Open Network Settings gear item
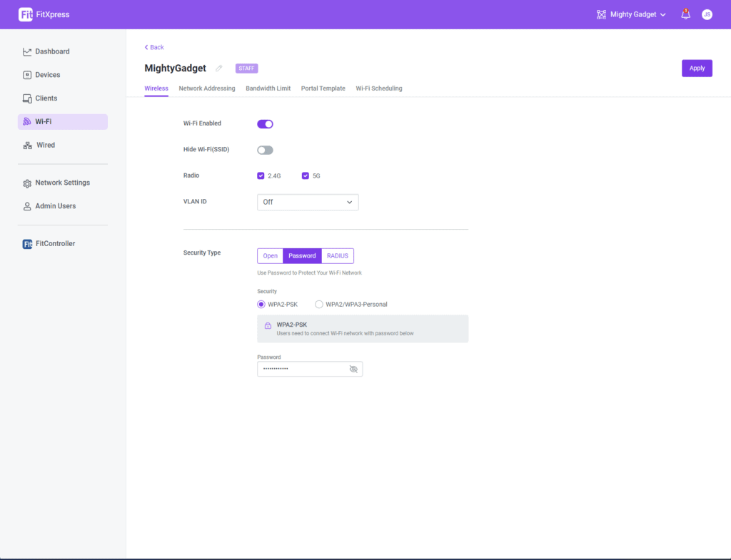Screen dimensions: 731x560 pos(62,183)
